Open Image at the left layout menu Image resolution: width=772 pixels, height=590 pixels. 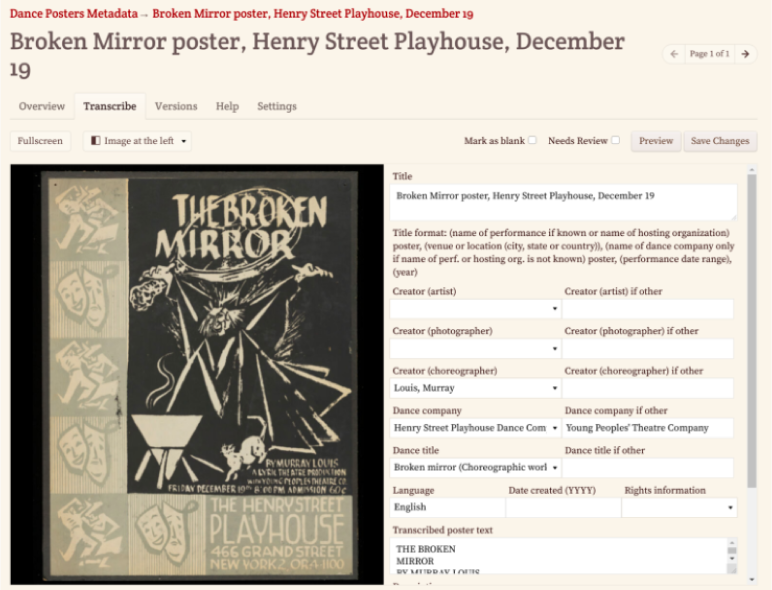pos(137,141)
